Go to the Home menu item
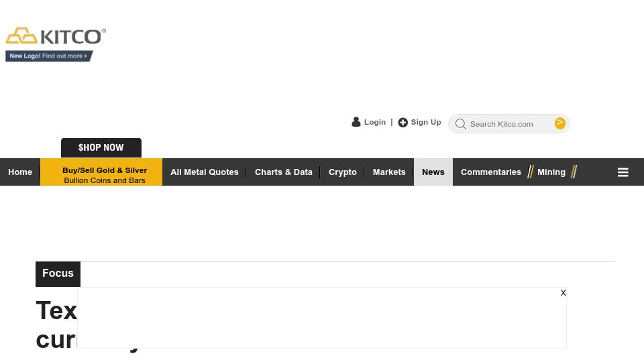Viewport: 644px width, 362px height. 20,172
